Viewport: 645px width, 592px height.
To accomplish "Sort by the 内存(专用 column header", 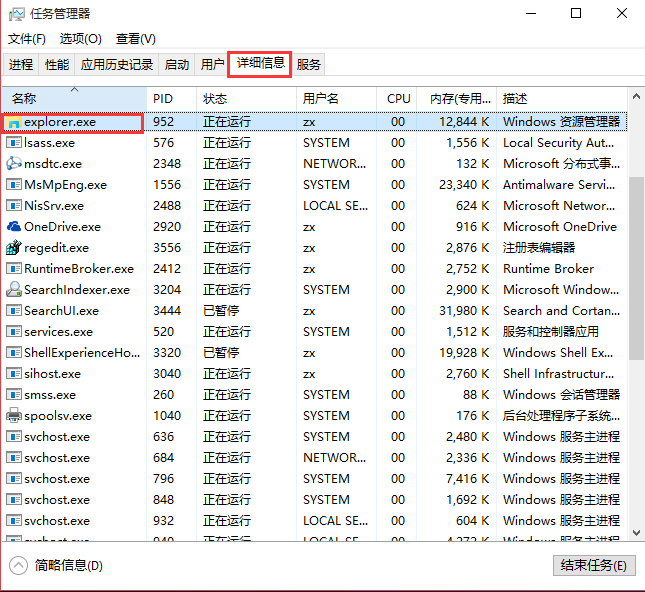I will coord(457,99).
